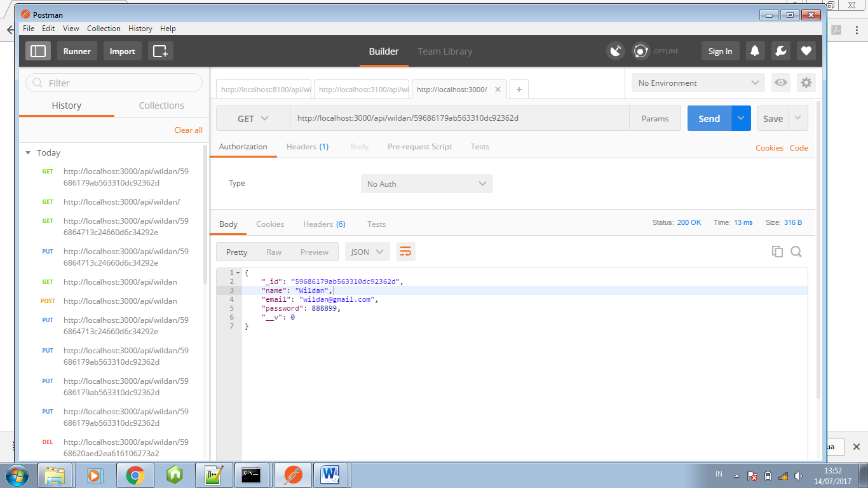Fold the JSON object at line 1
This screenshot has width=868, height=488.
(x=238, y=273)
